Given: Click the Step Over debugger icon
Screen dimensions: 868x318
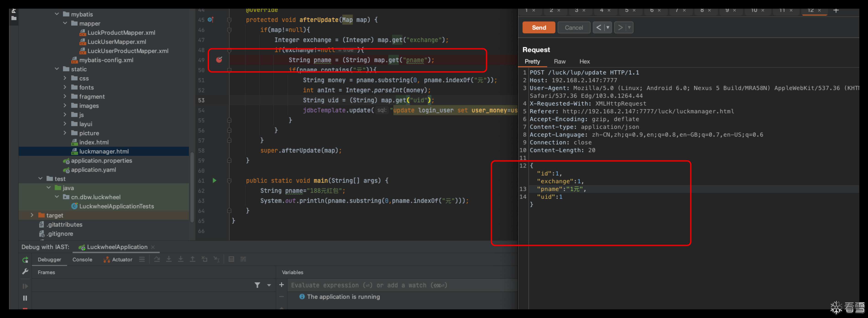Looking at the screenshot, I should click(x=157, y=259).
